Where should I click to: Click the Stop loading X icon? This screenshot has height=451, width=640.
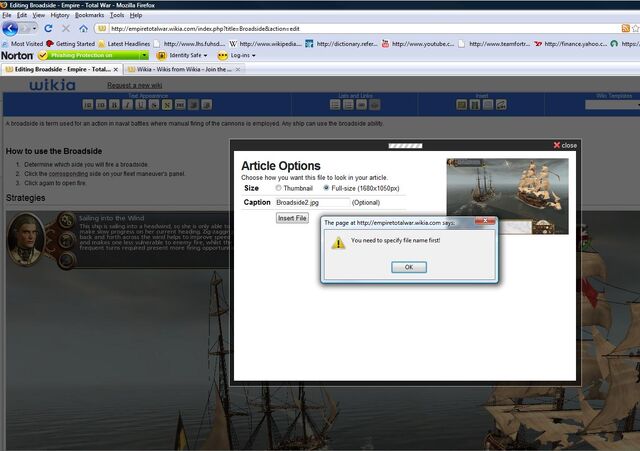(66, 29)
